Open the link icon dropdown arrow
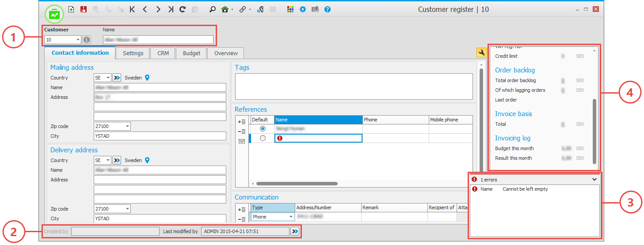The height and width of the screenshot is (245, 644). coord(250,10)
